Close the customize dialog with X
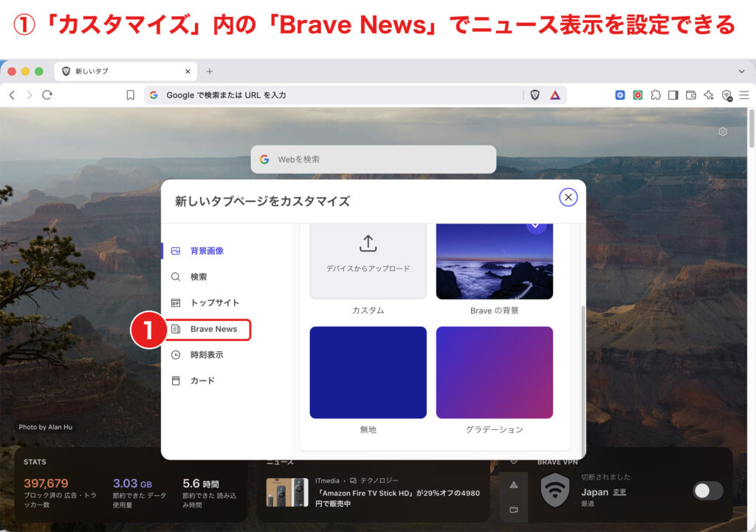This screenshot has height=532, width=756. [x=568, y=197]
